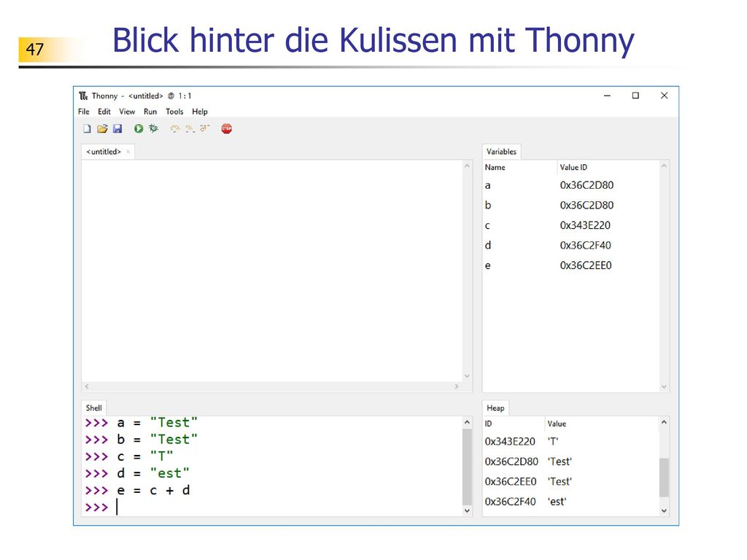Image resolution: width=747 pixels, height=560 pixels.
Task: Click the Shell vertical scrollbar thumb
Action: [x=467, y=467]
